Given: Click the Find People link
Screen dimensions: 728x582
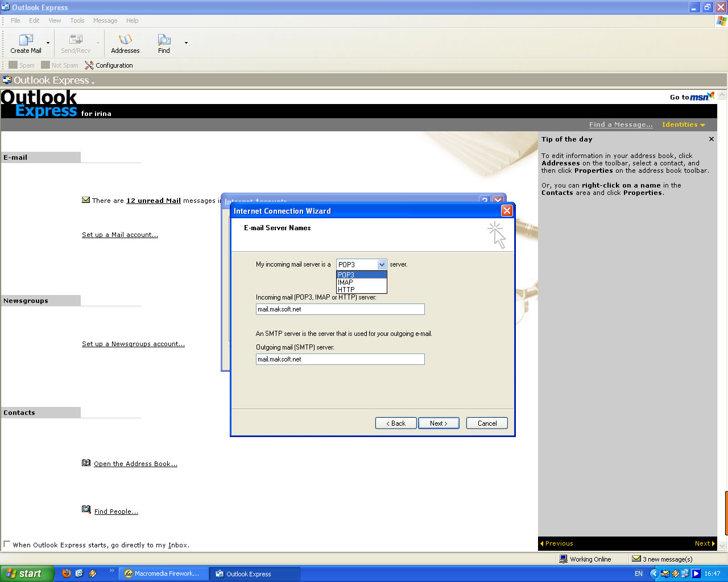Looking at the screenshot, I should (116, 512).
